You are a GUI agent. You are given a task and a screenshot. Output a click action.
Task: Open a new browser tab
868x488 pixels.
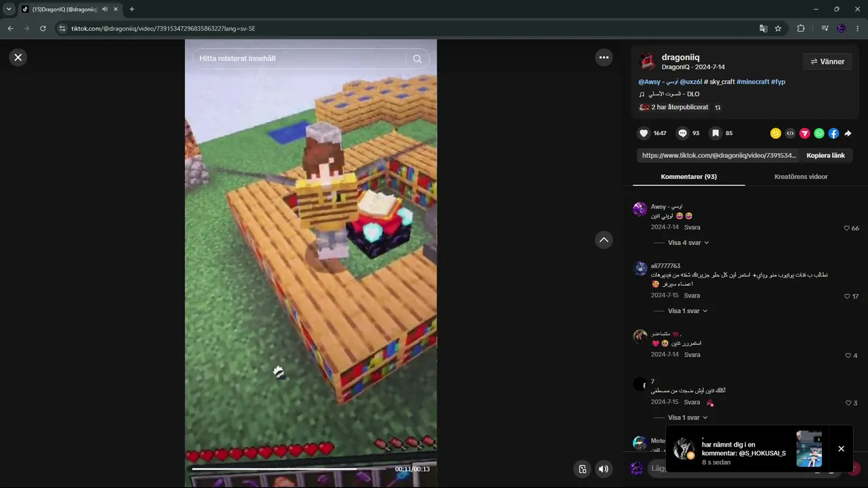(x=132, y=9)
